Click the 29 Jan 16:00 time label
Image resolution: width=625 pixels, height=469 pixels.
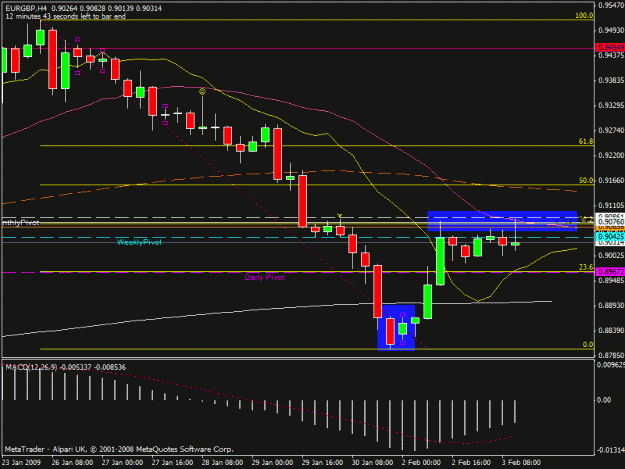coord(322,463)
